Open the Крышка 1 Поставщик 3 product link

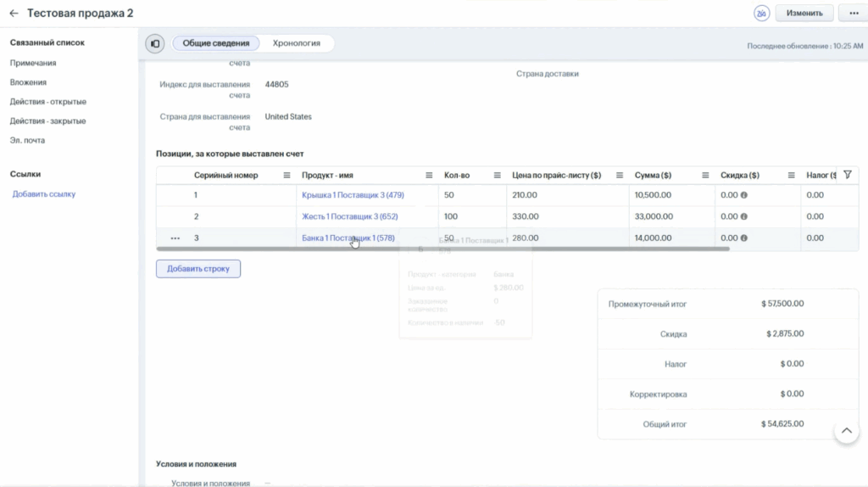353,195
